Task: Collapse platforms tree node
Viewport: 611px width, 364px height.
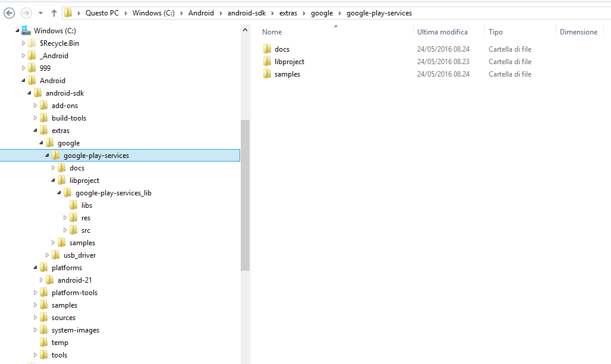Action: pos(35,267)
